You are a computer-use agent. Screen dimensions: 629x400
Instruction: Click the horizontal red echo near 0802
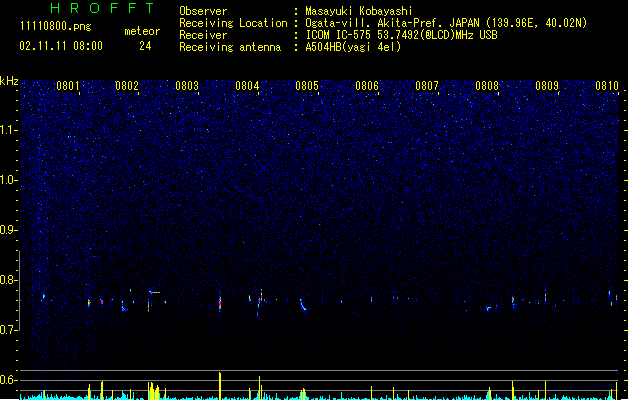154,292
